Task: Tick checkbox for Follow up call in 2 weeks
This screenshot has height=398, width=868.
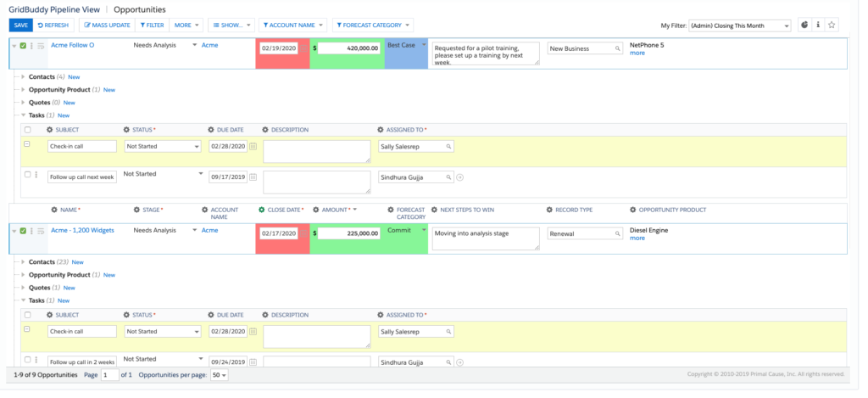Action: click(28, 359)
